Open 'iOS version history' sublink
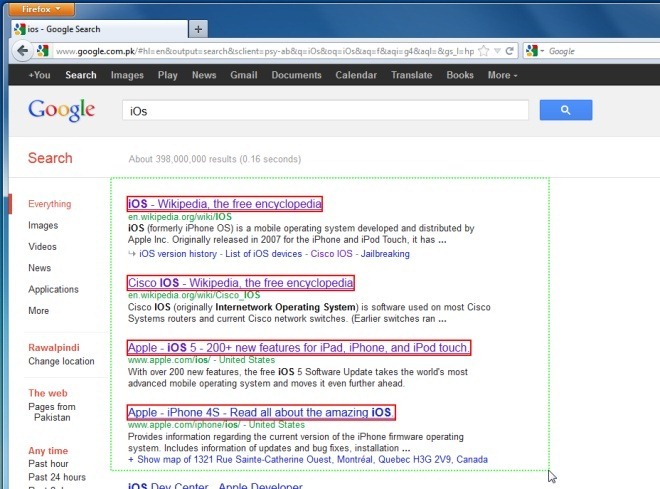This screenshot has height=489, width=660. [178, 254]
